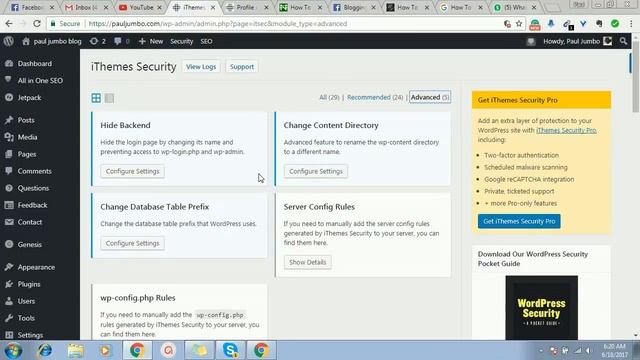Show Details for Server Config Rules
This screenshot has width=640, height=360.
point(307,262)
